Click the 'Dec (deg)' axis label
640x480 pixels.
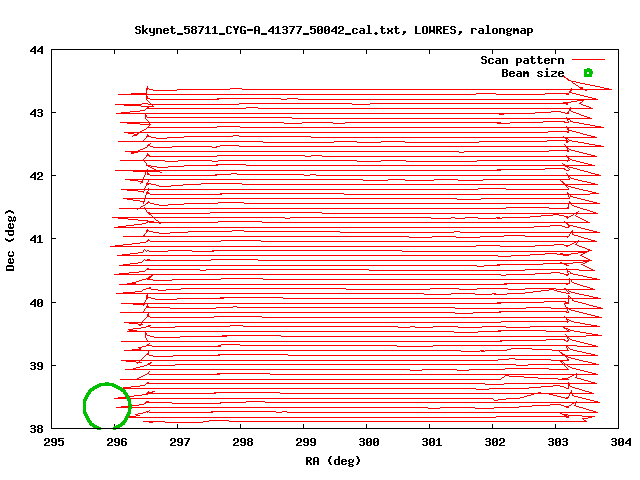[10, 240]
